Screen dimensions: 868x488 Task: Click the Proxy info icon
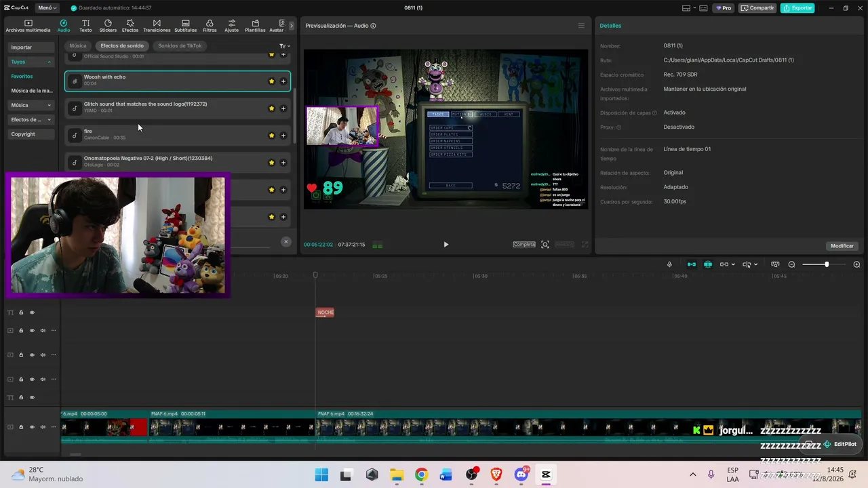coord(619,127)
